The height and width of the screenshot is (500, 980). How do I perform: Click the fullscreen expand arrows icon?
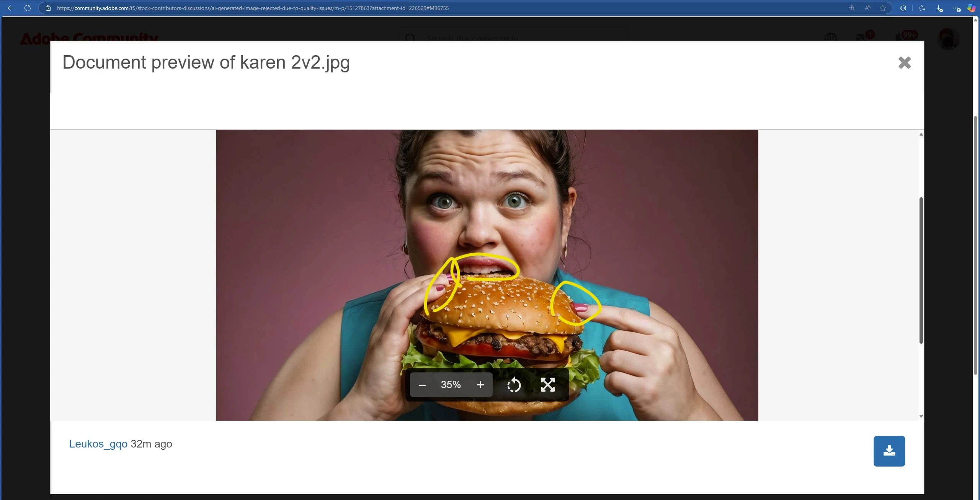pyautogui.click(x=547, y=385)
